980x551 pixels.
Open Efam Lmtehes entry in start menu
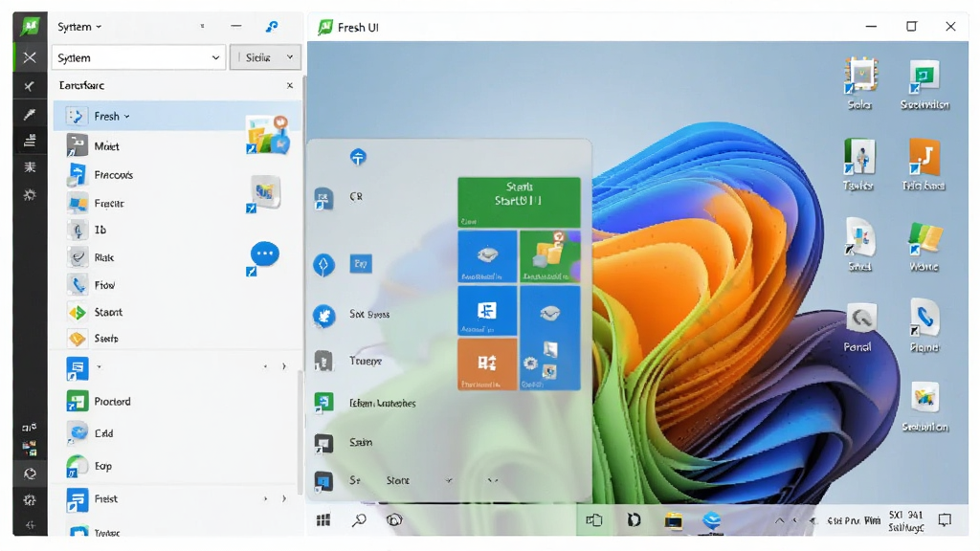pos(383,403)
